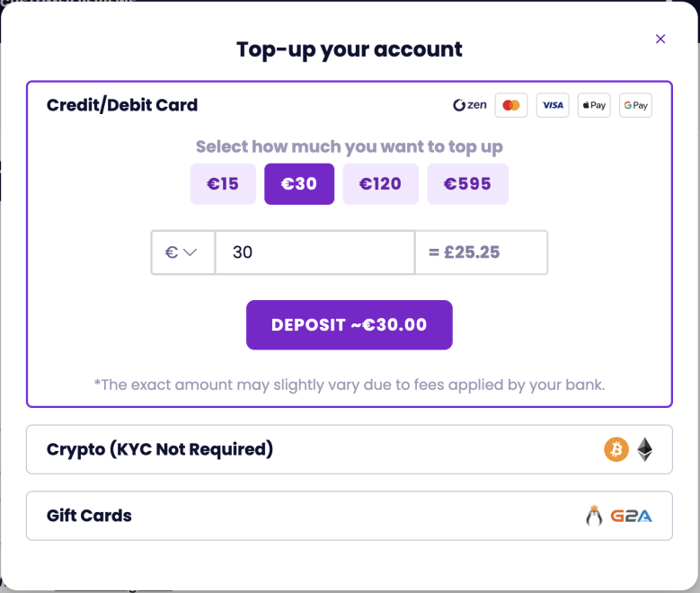This screenshot has height=593, width=700.
Task: Click the Bitcoin icon
Action: [x=616, y=449]
